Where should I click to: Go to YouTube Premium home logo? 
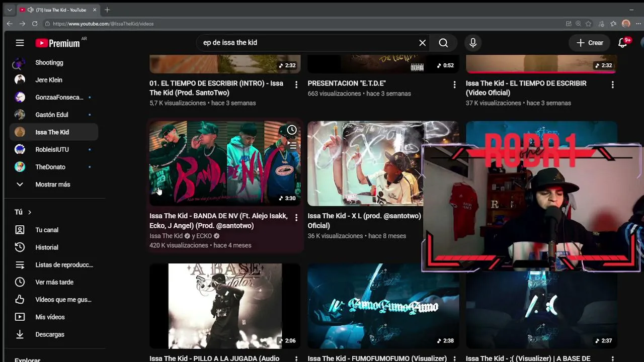click(58, 43)
